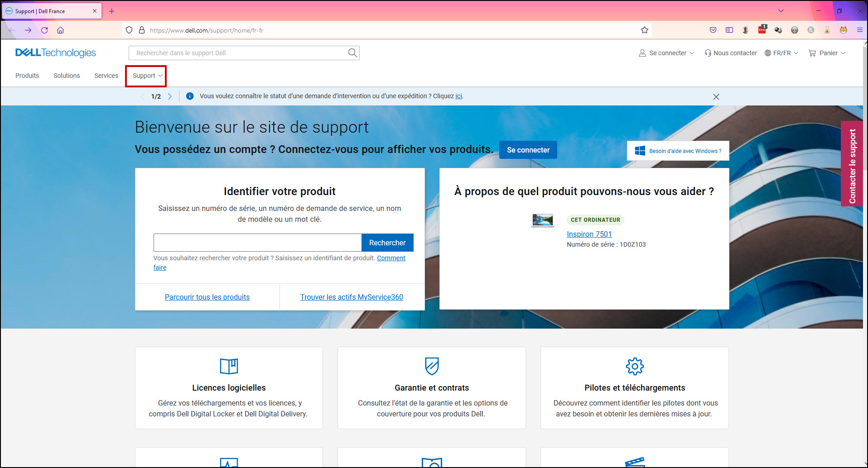868x468 pixels.
Task: Click the vertical Contacter le support tab
Action: [x=852, y=163]
